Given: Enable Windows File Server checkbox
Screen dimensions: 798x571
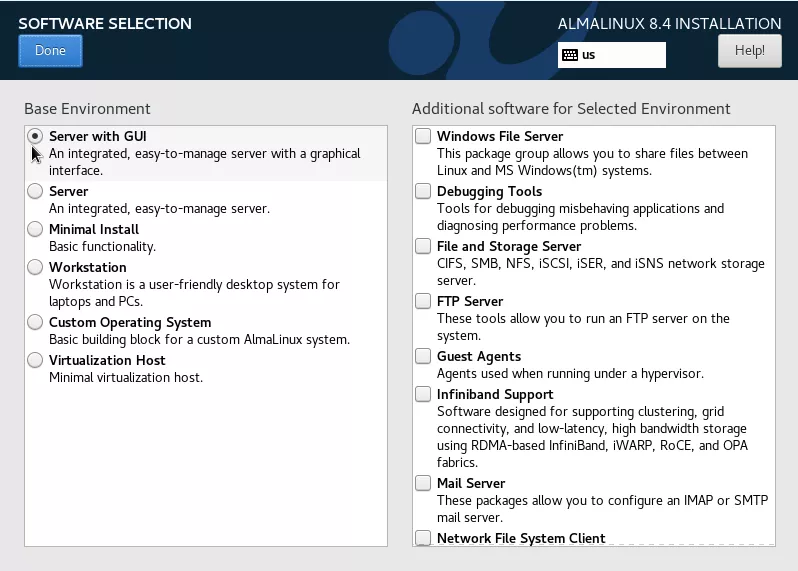Looking at the screenshot, I should [423, 136].
